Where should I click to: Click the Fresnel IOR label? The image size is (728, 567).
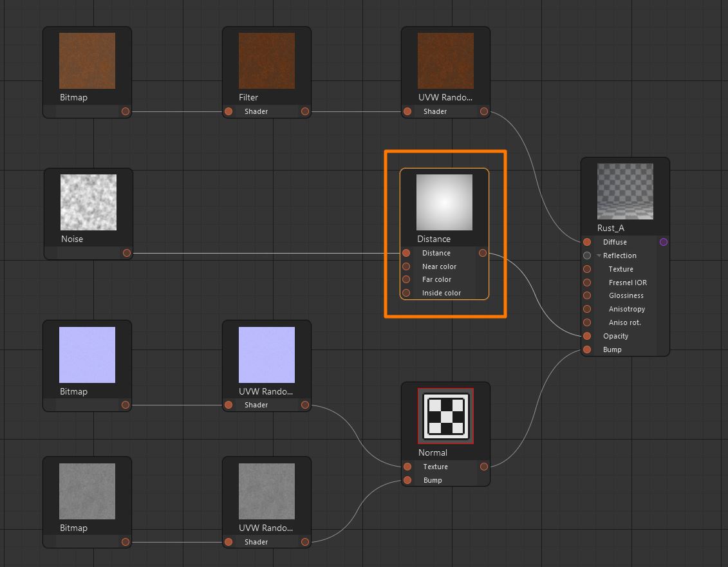628,283
